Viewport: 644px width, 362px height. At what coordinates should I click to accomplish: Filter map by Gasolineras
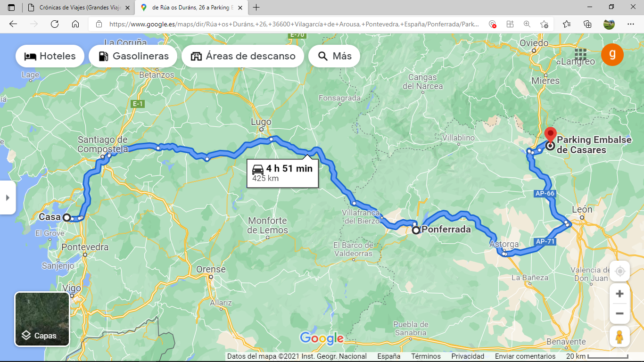133,56
